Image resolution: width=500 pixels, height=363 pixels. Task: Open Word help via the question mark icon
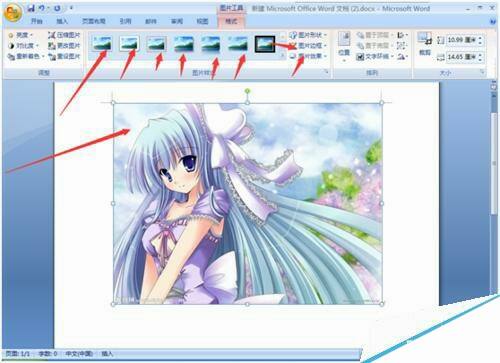pyautogui.click(x=493, y=21)
